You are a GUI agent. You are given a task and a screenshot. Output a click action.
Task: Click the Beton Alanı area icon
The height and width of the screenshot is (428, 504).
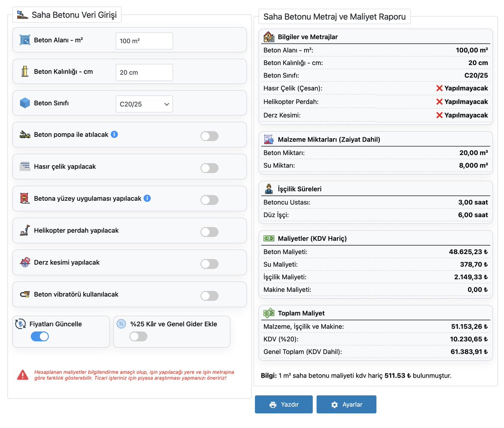[25, 40]
